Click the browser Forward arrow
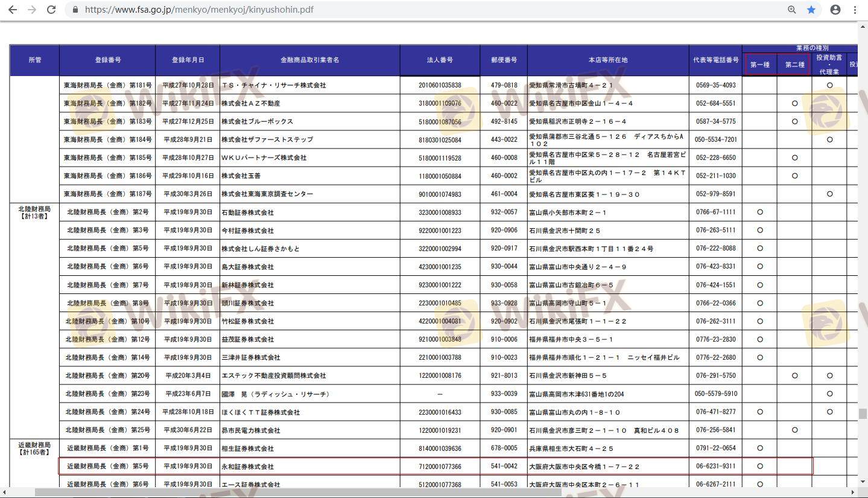 (32, 10)
